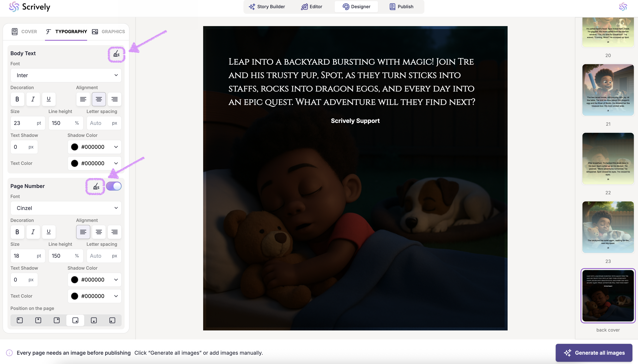Select left alignment for Body Text

[83, 99]
